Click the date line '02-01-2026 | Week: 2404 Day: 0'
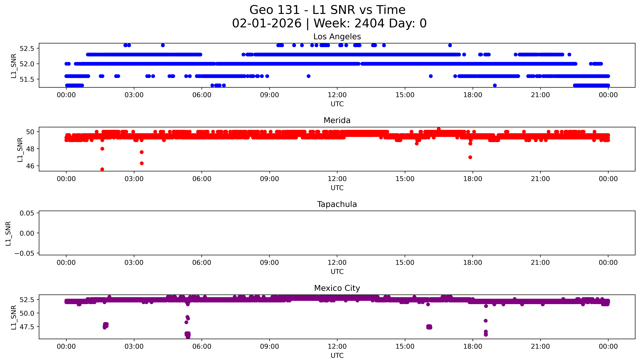Image resolution: width=640 pixels, height=364 pixels. coord(329,24)
